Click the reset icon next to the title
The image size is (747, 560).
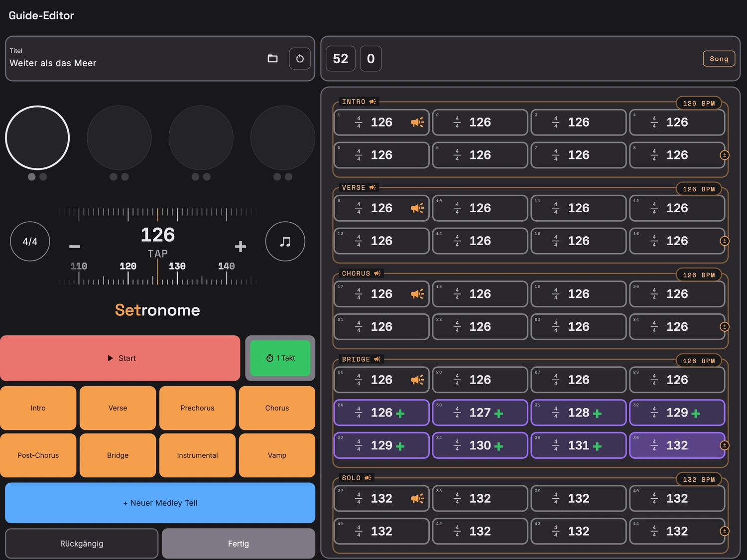click(x=300, y=59)
